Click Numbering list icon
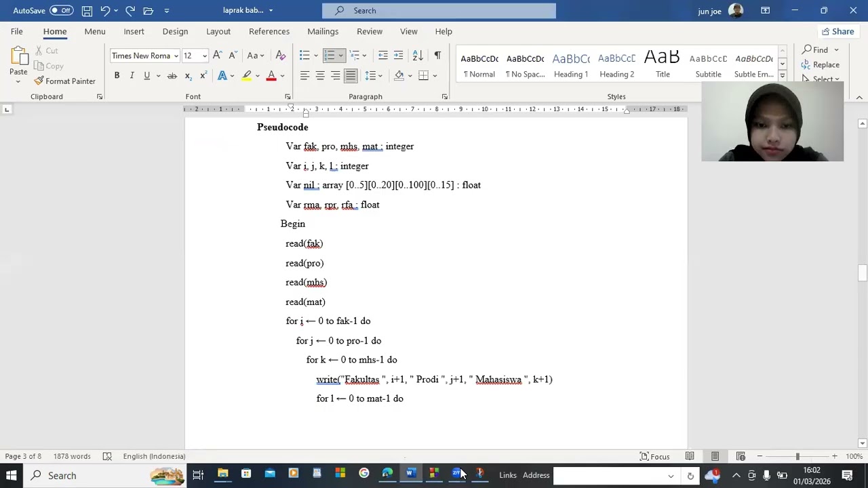Viewport: 868px width, 488px height. pyautogui.click(x=330, y=56)
